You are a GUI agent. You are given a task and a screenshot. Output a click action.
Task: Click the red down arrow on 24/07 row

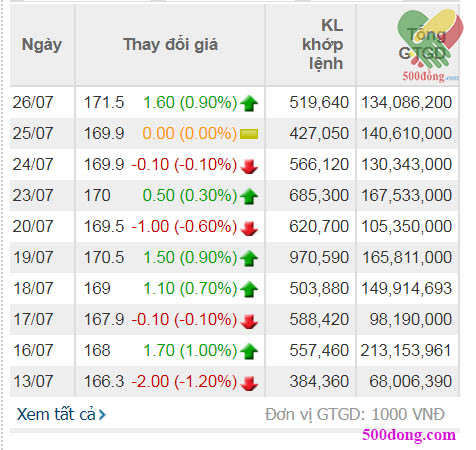pyautogui.click(x=249, y=166)
